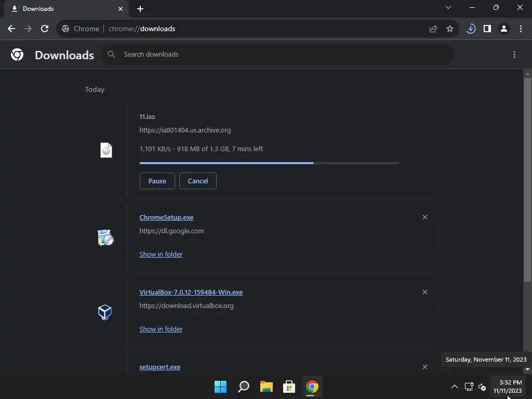This screenshot has width=532, height=399.
Task: Click the search magnifier in downloads bar
Action: (x=111, y=54)
